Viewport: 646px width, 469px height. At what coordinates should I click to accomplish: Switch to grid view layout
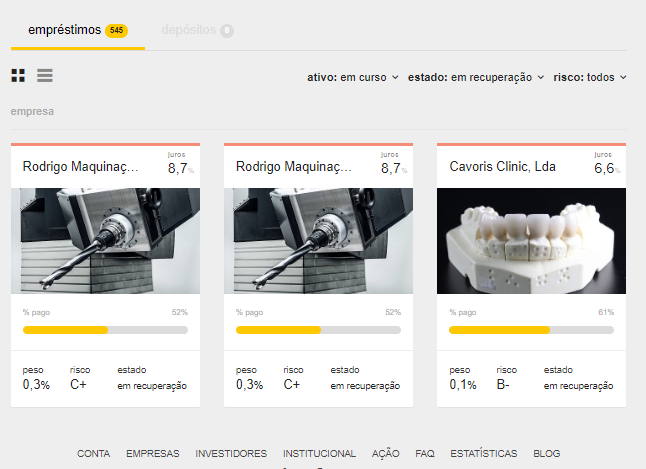coord(18,76)
